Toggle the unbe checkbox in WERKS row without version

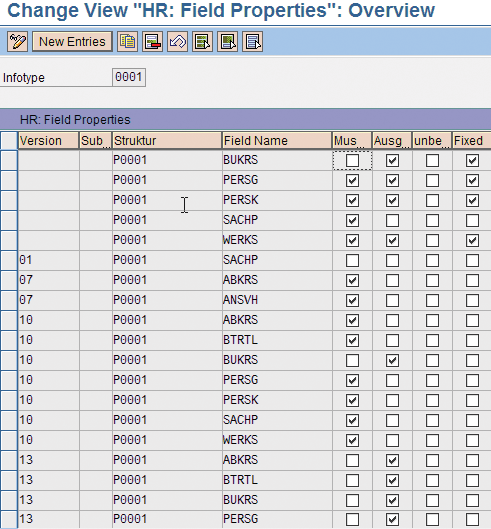coord(432,241)
